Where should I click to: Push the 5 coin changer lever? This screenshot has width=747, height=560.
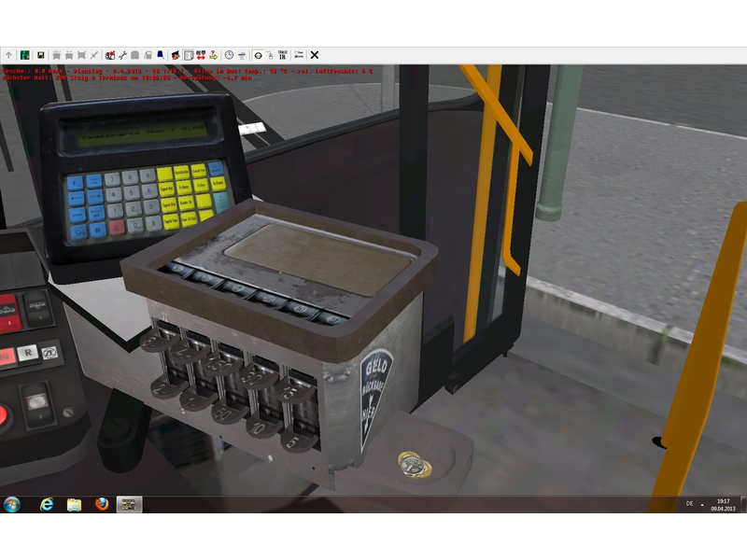tap(299, 441)
